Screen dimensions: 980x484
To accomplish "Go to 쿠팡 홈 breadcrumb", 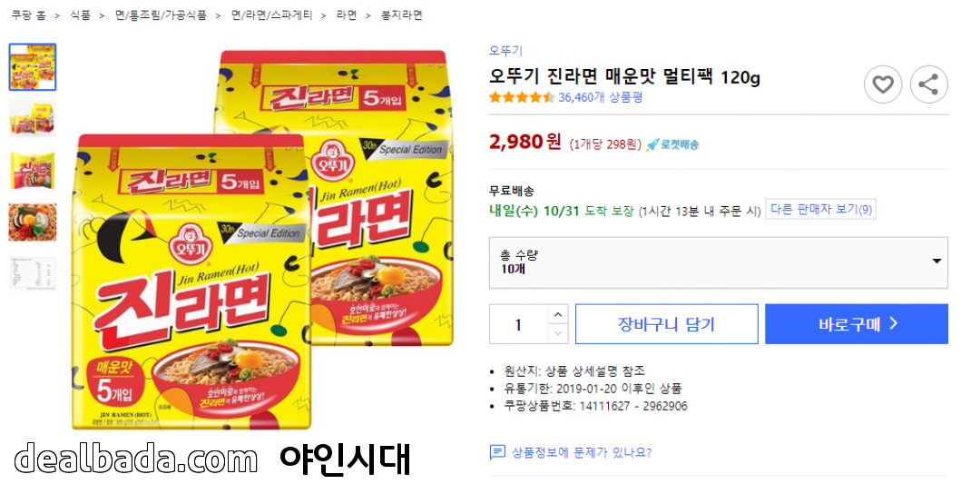I will (x=28, y=15).
